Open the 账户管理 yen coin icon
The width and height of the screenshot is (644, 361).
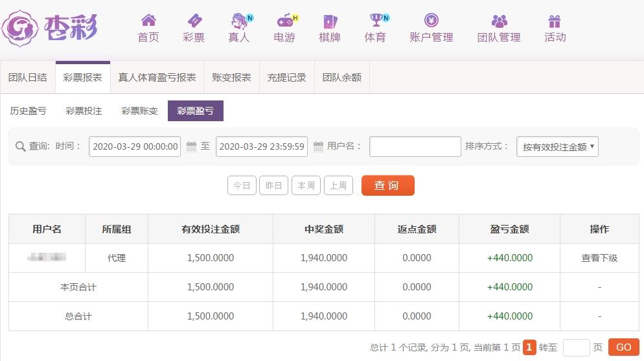(x=431, y=20)
